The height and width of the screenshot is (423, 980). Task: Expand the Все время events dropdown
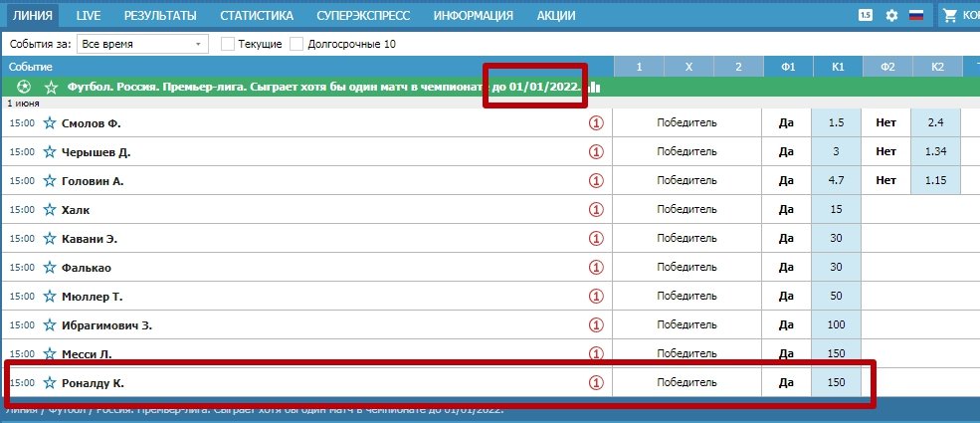coord(144,45)
